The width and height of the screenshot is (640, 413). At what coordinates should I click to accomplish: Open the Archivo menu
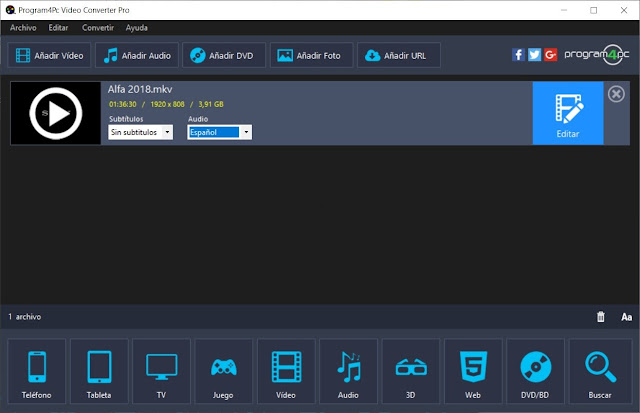point(23,28)
